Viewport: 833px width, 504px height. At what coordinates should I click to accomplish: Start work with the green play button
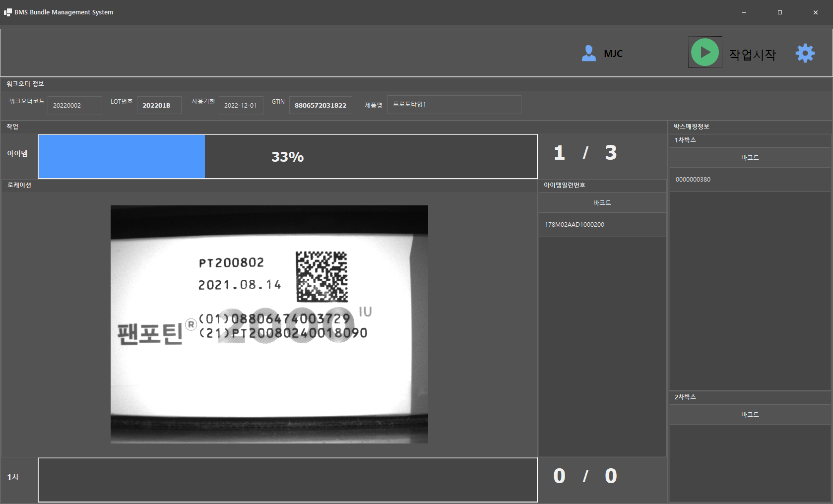pyautogui.click(x=705, y=52)
